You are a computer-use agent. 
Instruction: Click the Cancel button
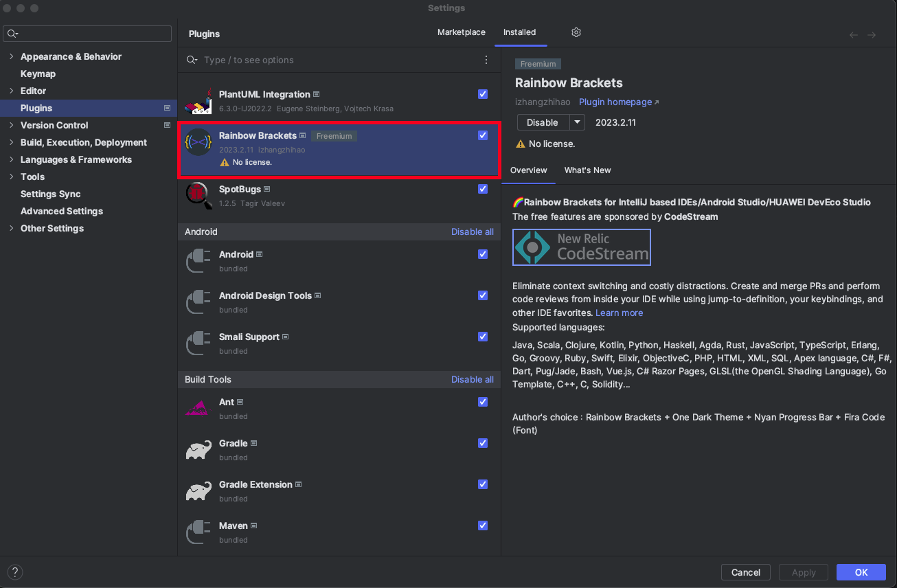[746, 572]
